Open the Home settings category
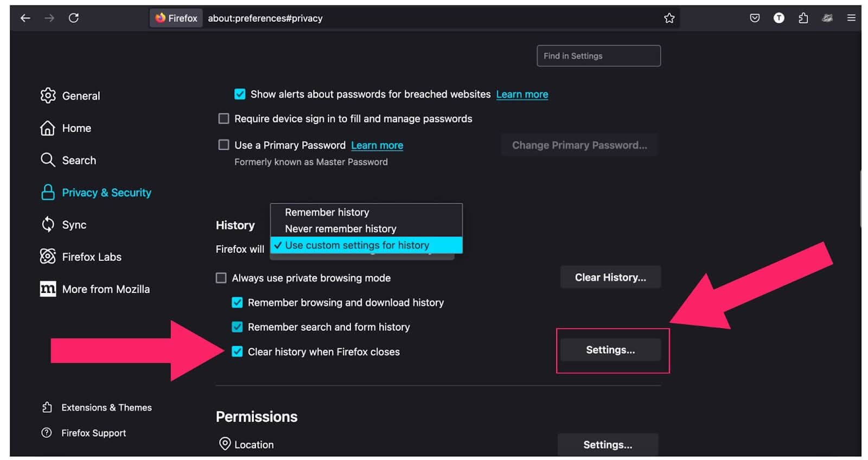 click(x=76, y=128)
